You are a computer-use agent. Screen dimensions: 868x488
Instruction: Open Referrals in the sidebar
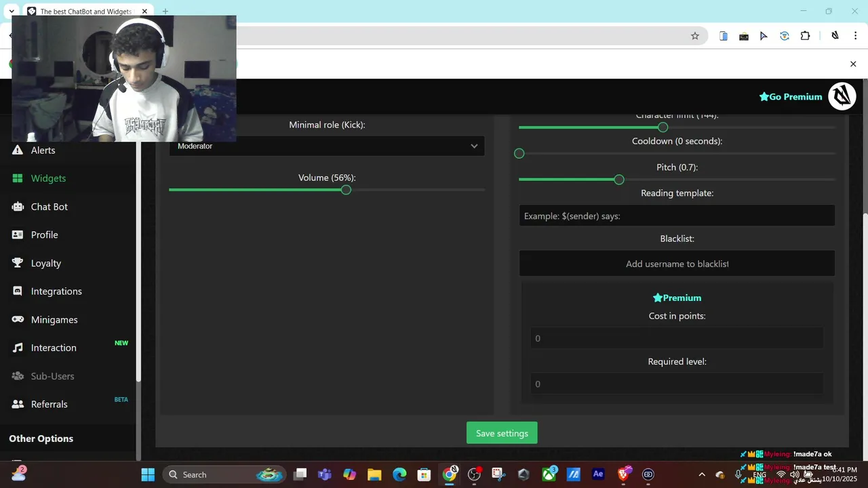pyautogui.click(x=49, y=404)
